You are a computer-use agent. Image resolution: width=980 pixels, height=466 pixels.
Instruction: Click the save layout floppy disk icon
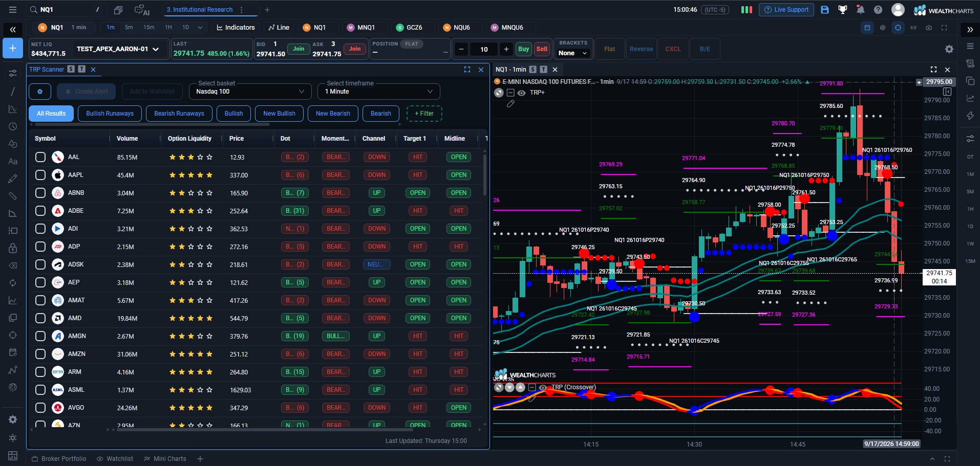824,10
